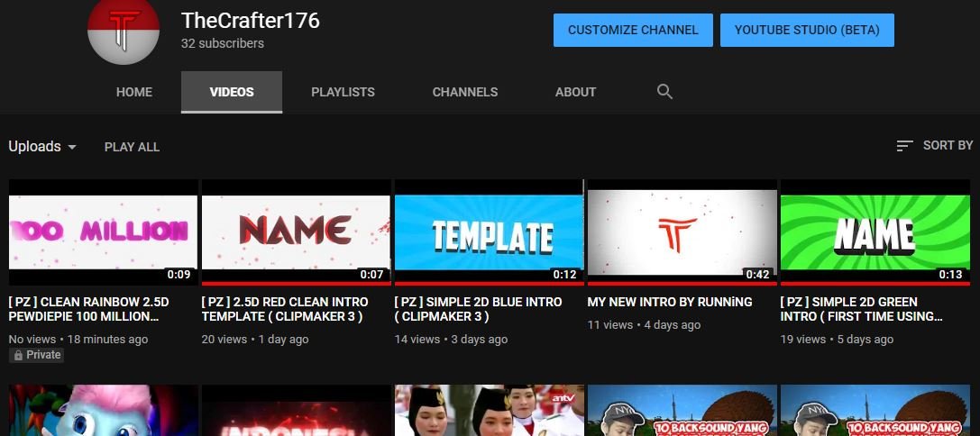Click 'No views • 18 minutes ago' text

tap(78, 340)
